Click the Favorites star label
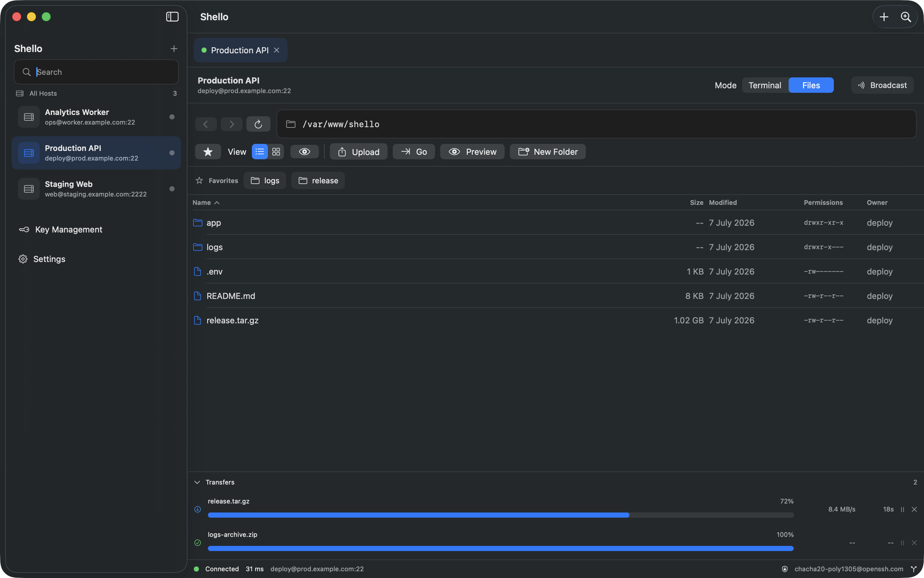Viewport: 924px width, 578px height. (x=217, y=180)
